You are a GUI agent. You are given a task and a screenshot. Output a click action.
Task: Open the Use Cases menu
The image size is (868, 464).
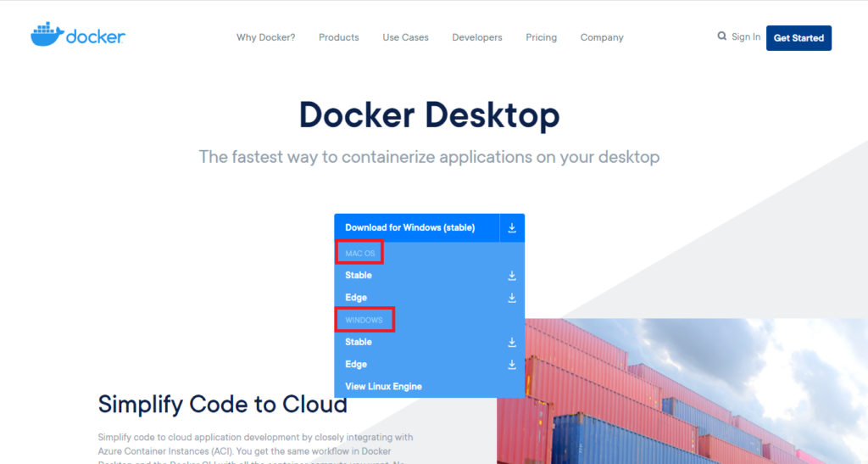click(x=405, y=37)
